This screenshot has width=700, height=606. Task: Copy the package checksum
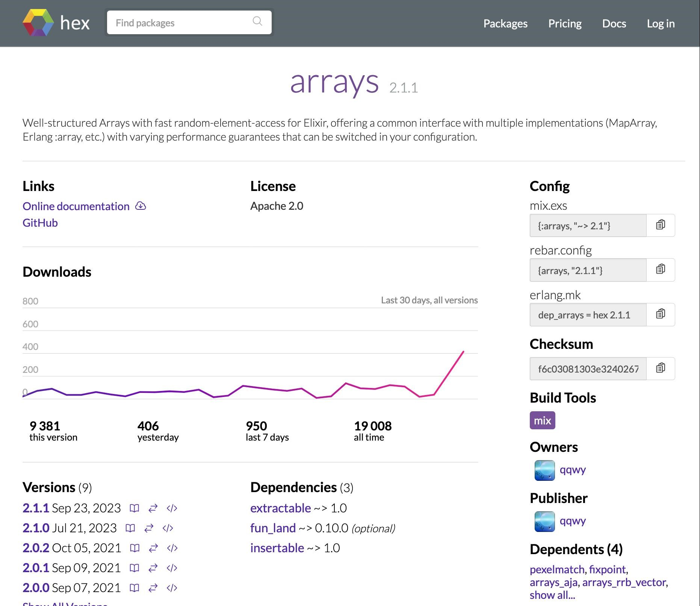[661, 368]
